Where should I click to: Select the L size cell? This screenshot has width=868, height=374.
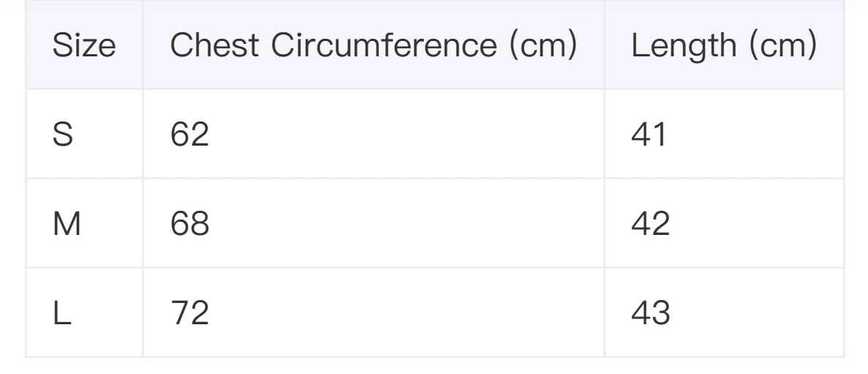[x=62, y=313]
